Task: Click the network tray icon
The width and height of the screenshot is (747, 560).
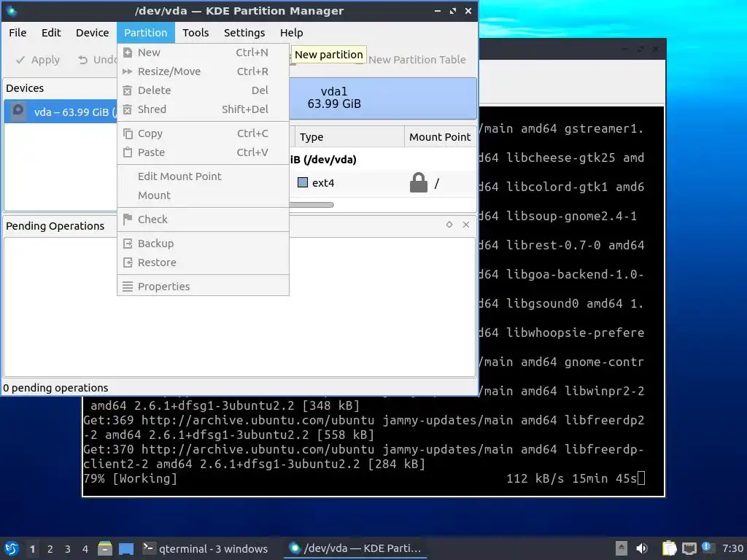Action: click(x=689, y=548)
